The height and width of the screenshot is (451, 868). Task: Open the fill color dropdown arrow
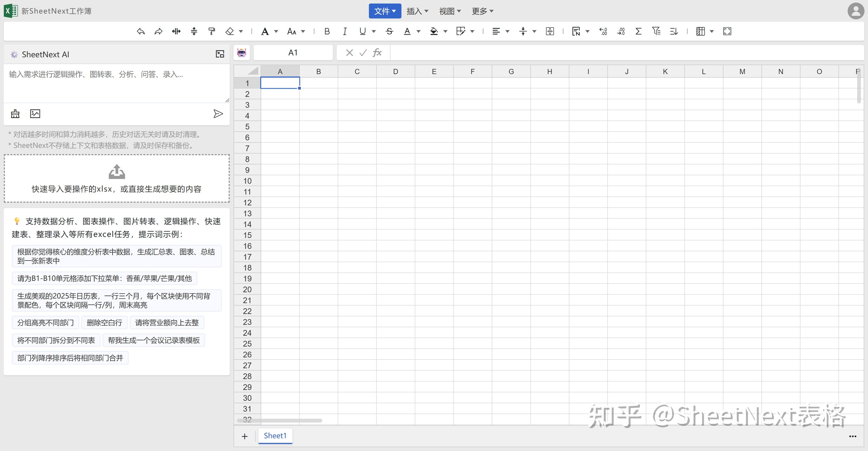445,31
